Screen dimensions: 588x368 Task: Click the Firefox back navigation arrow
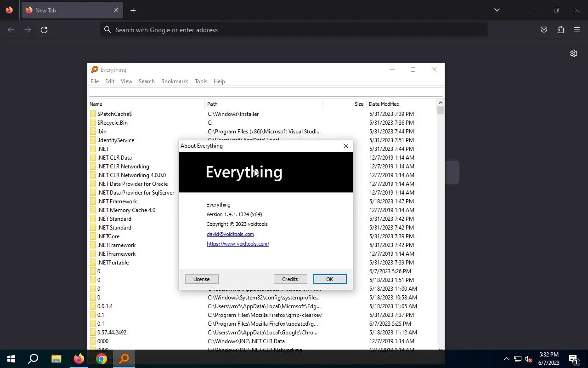click(11, 30)
